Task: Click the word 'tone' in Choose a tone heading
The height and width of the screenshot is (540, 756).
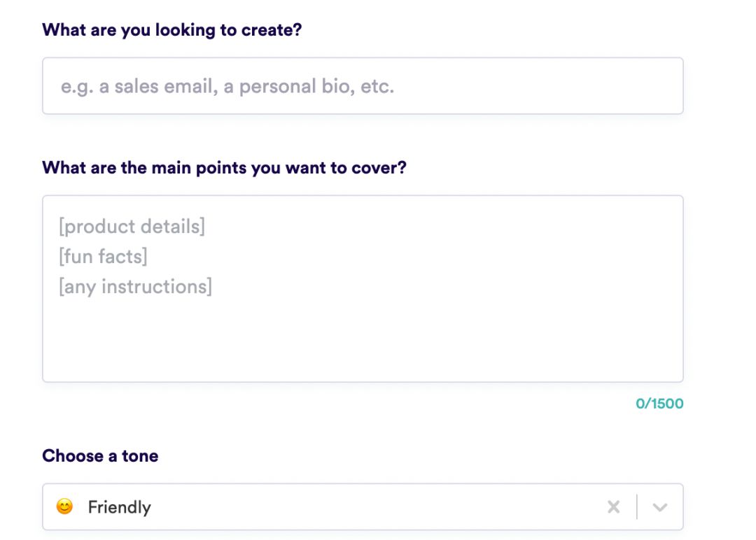Action: (x=140, y=455)
